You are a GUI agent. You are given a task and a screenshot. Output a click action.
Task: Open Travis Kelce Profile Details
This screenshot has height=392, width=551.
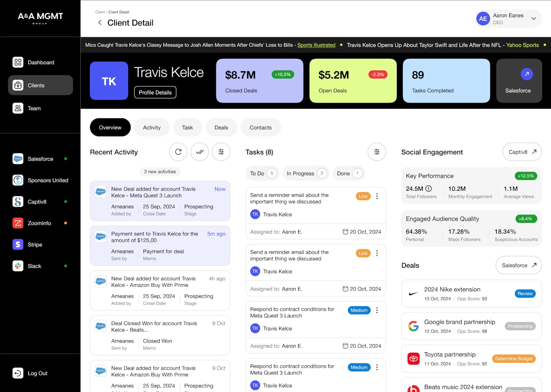[155, 92]
